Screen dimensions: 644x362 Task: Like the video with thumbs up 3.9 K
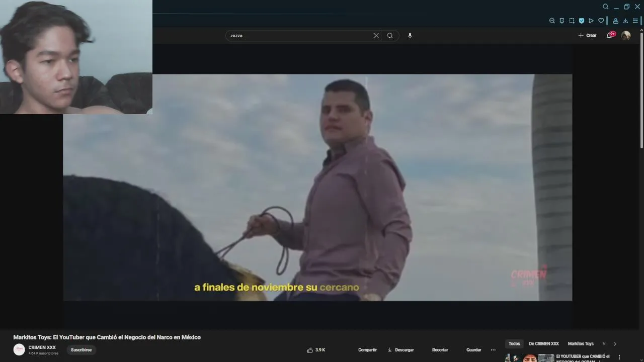(316, 350)
